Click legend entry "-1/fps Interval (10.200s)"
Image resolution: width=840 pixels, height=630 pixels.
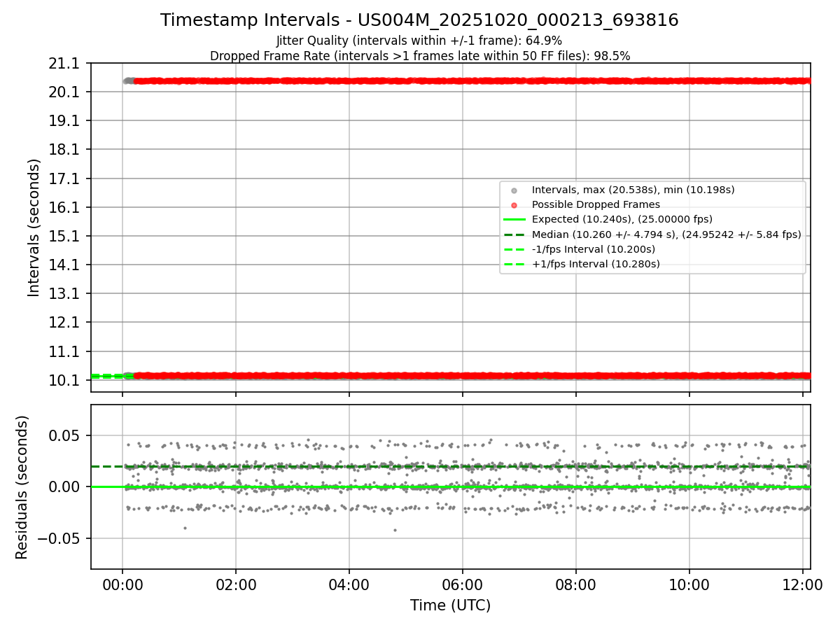(594, 249)
